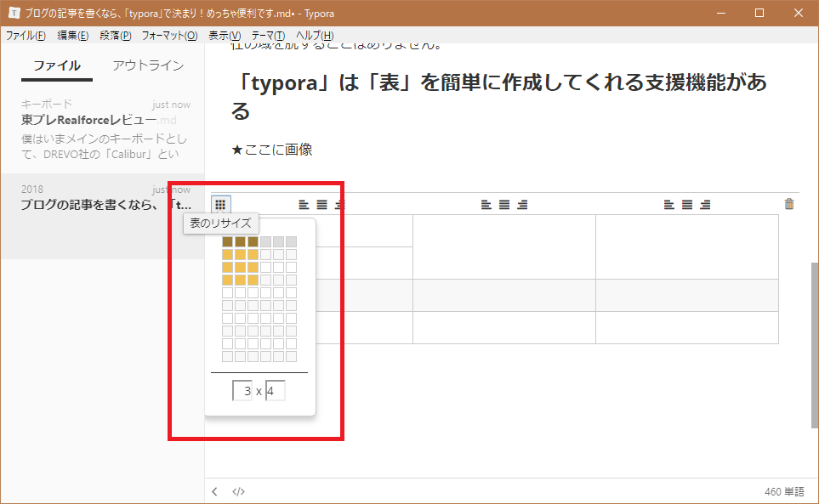Screen dimensions: 819x504
Task: Close the Typora window
Action: coord(798,13)
